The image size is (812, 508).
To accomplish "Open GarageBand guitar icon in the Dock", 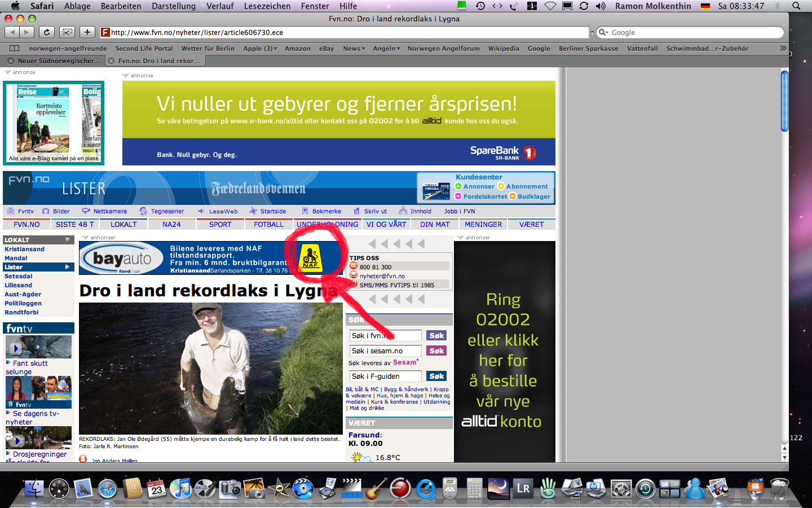I will 377,488.
